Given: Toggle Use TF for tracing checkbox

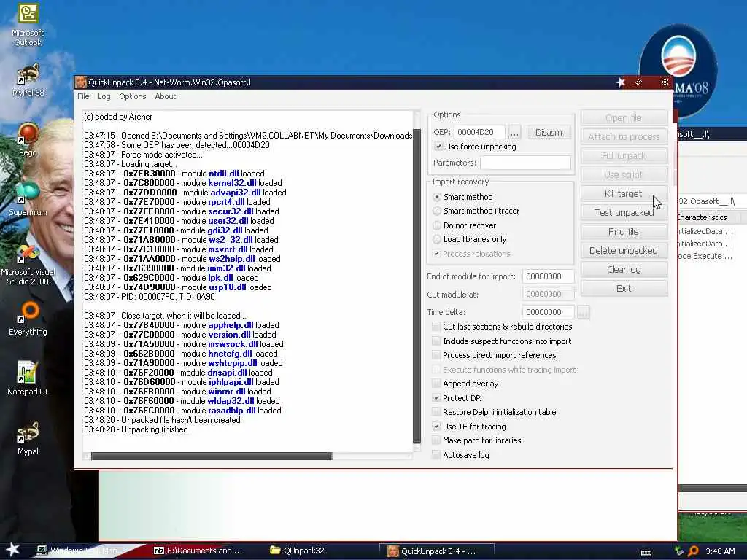Looking at the screenshot, I should coord(436,426).
